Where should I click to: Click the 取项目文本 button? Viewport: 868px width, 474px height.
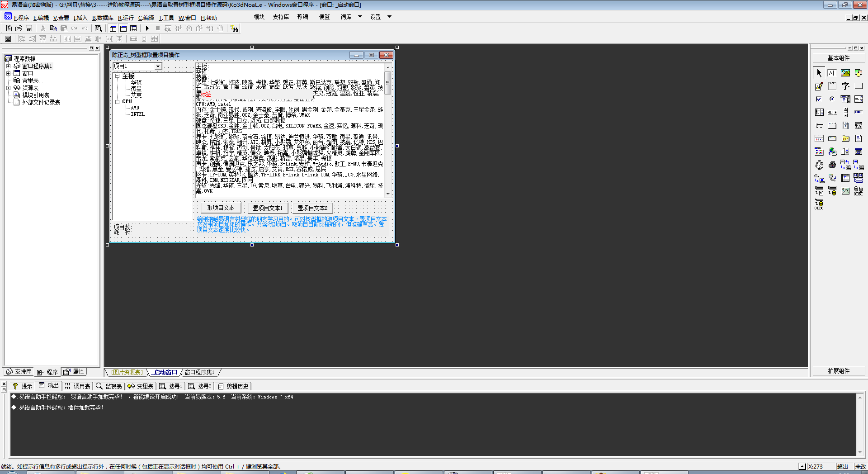[x=221, y=208]
